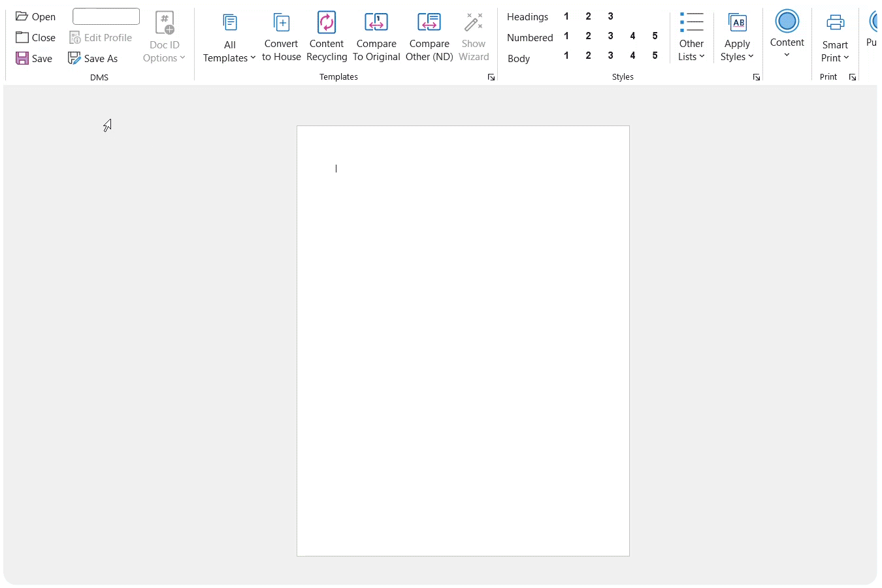Click Compare Other (ND) icon

point(429,23)
